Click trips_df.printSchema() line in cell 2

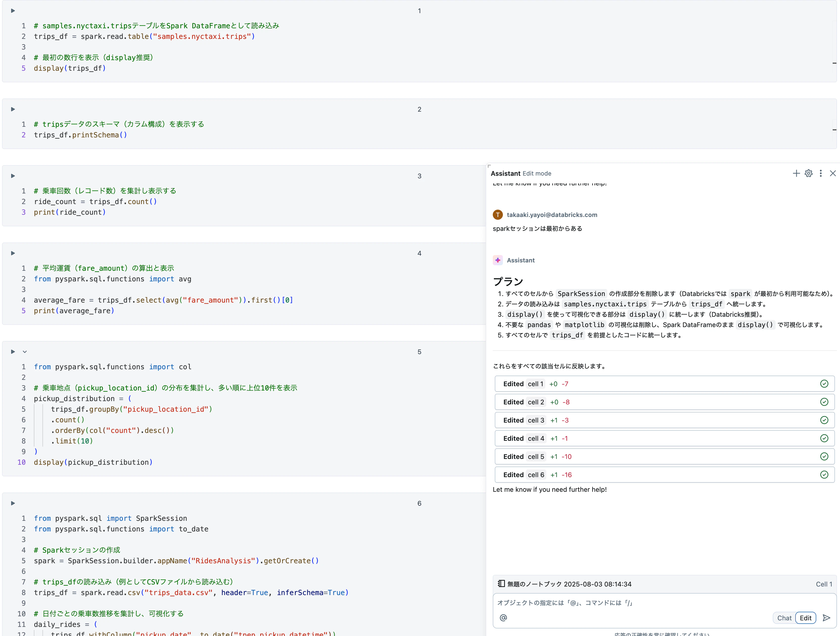coord(81,135)
